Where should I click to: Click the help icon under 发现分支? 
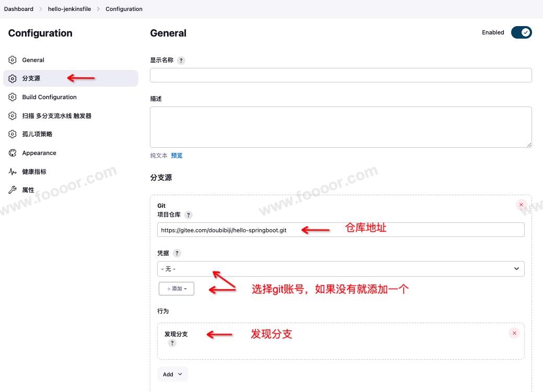pyautogui.click(x=172, y=343)
